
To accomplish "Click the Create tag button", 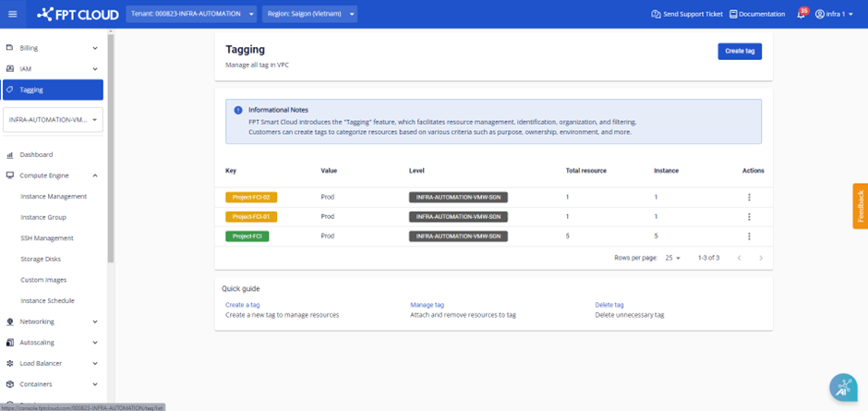I will click(x=739, y=52).
